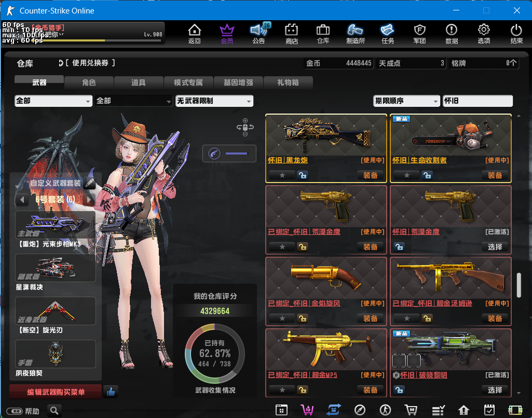Toggle favorite star on 已绑定_怀旧|金焰旋风
Image resolution: width=532 pixels, height=418 pixels.
tap(282, 318)
